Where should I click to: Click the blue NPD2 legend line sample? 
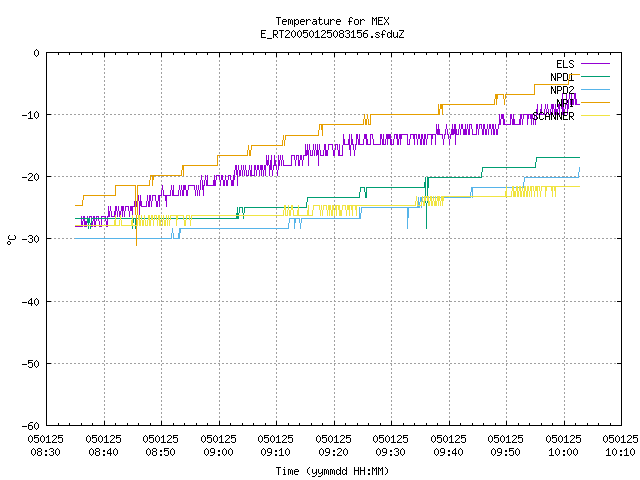coord(595,89)
